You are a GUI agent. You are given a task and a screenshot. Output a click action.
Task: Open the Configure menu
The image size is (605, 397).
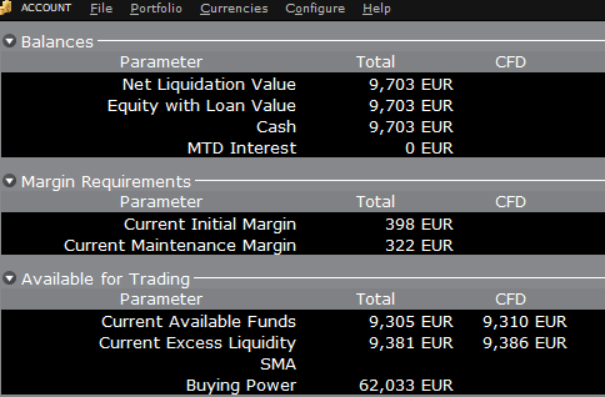tap(315, 8)
